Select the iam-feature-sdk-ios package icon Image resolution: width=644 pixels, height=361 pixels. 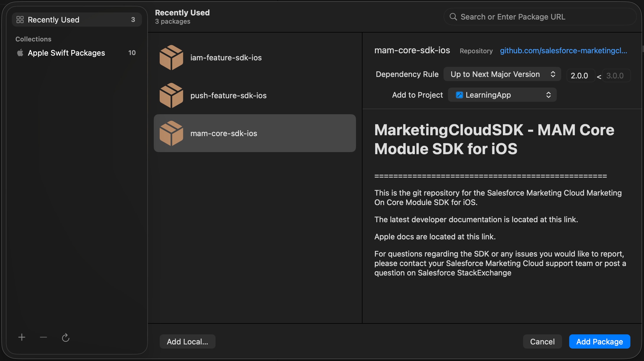click(x=171, y=57)
